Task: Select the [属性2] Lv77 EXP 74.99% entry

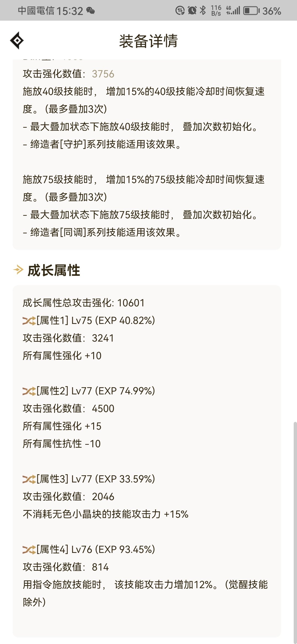Action: click(96, 391)
